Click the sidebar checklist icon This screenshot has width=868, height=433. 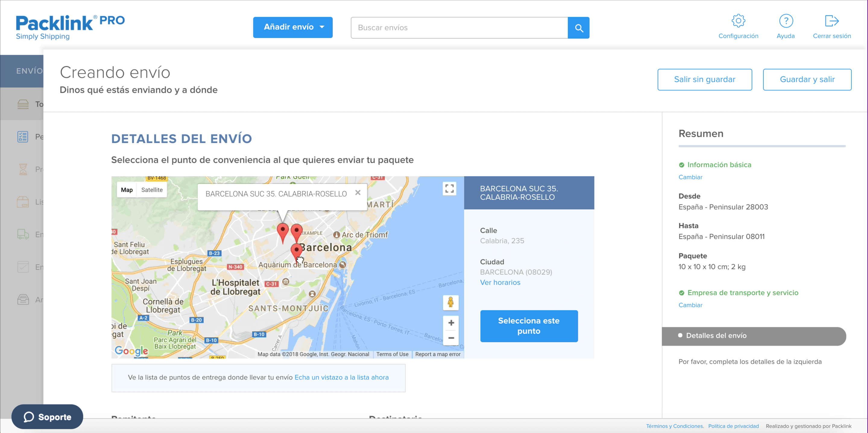tap(23, 137)
